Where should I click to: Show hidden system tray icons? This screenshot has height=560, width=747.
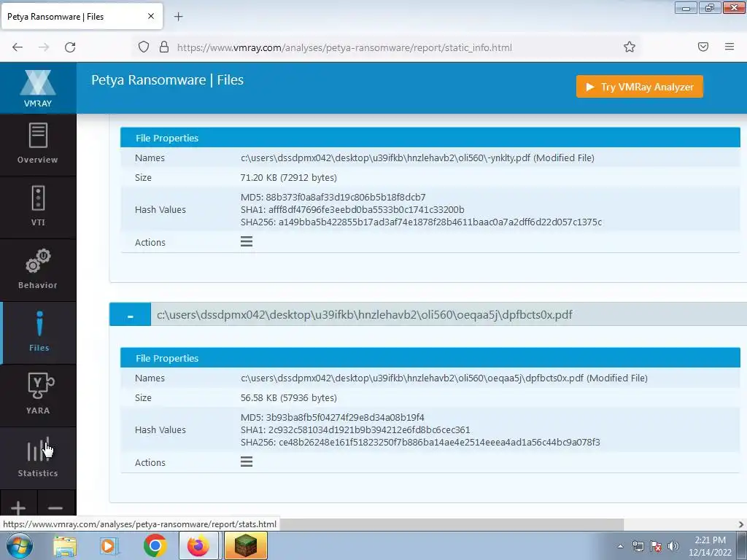pos(620,546)
